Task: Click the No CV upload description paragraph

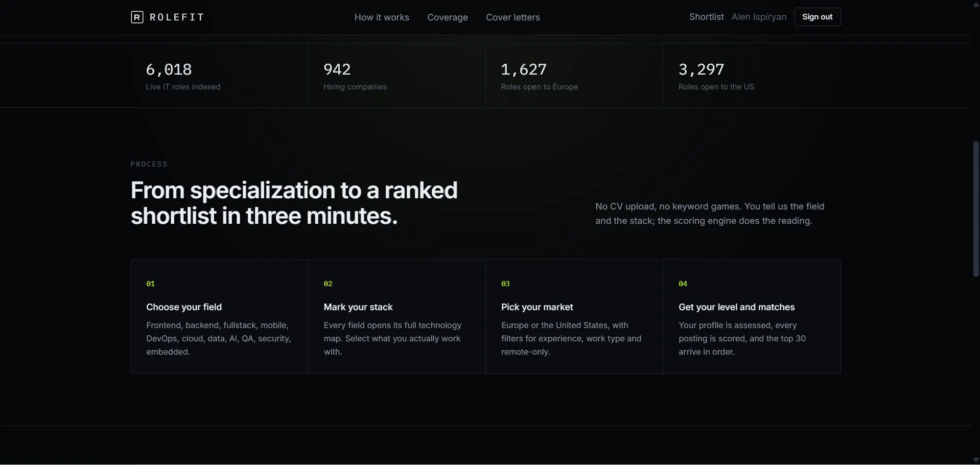Action: point(710,214)
